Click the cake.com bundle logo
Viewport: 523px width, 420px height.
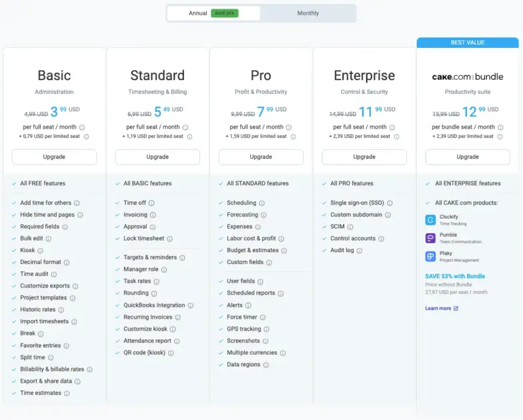468,77
